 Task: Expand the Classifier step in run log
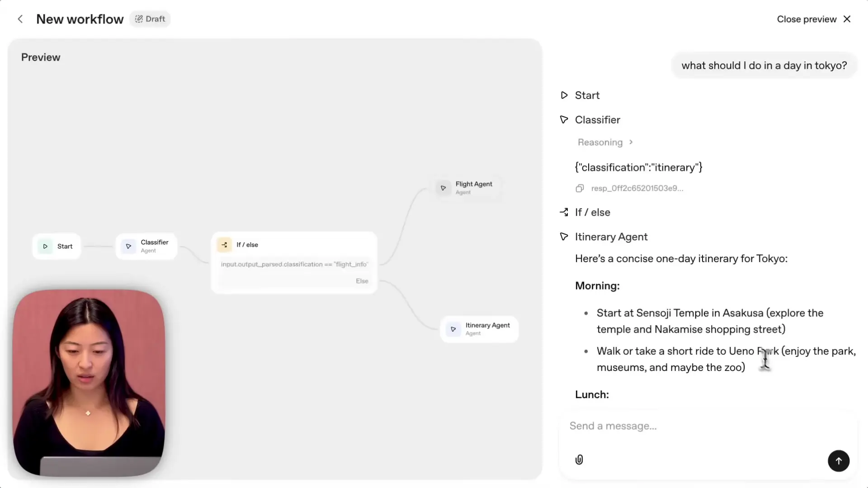click(x=597, y=120)
